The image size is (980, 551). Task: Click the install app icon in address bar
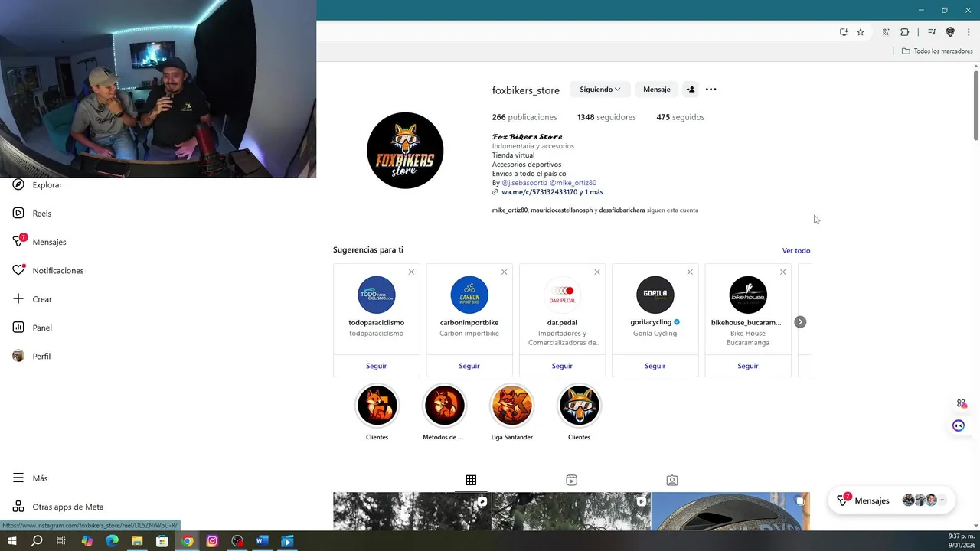tap(844, 32)
